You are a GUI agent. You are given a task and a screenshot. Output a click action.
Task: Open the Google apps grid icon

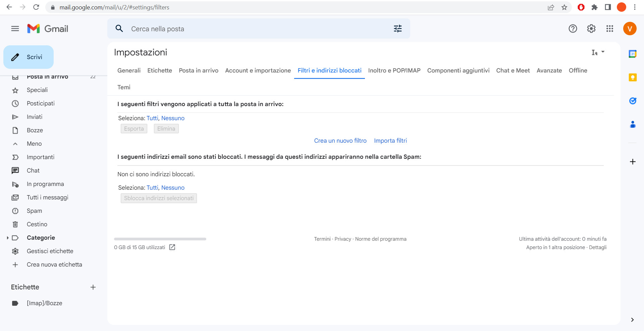tap(610, 29)
